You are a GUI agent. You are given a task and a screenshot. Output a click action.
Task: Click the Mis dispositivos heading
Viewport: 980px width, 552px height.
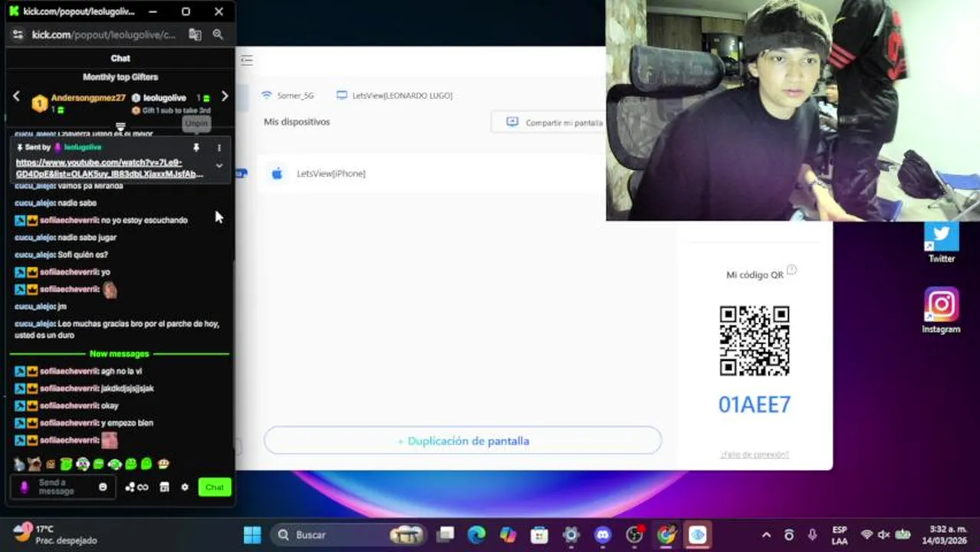tap(297, 122)
